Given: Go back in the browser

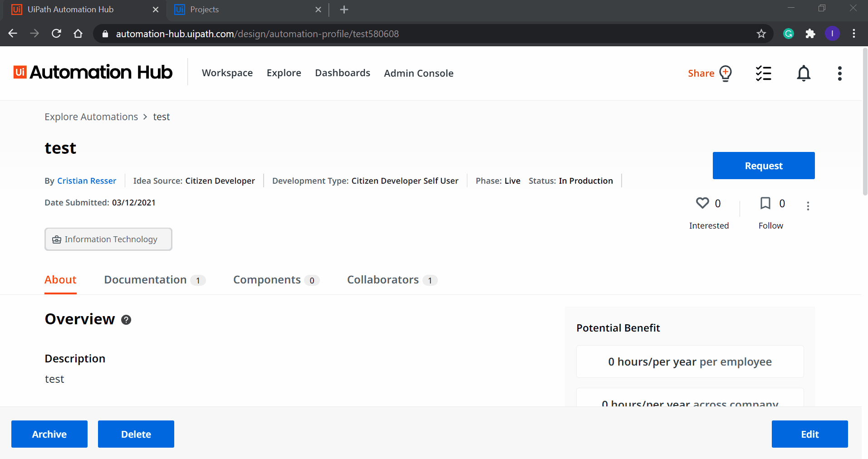Looking at the screenshot, I should tap(13, 34).
